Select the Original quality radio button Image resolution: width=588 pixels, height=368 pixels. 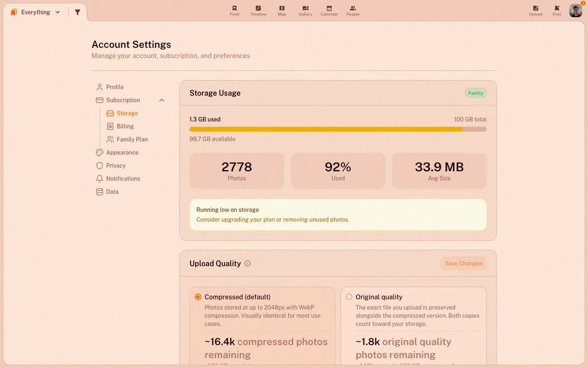click(349, 297)
